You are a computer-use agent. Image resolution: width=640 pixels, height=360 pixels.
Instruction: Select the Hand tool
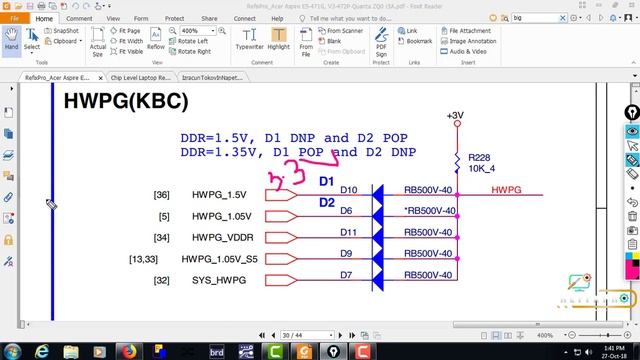pos(11,40)
